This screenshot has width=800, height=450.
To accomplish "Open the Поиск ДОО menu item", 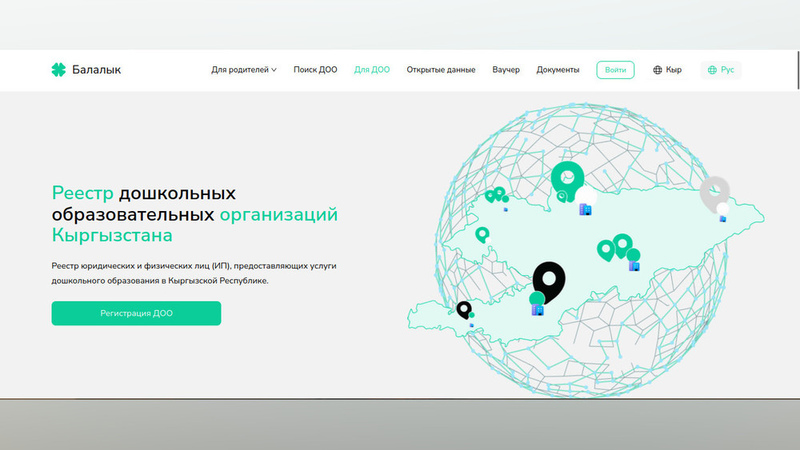I will click(x=315, y=70).
